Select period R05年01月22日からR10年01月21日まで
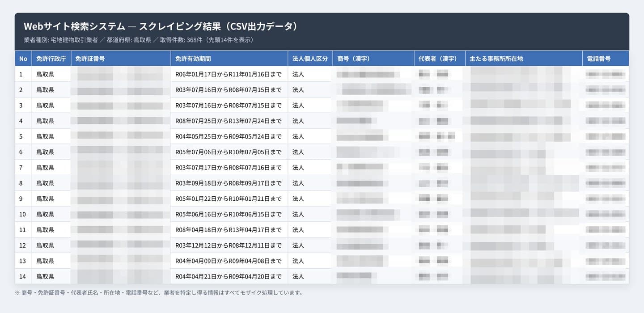 coord(229,199)
